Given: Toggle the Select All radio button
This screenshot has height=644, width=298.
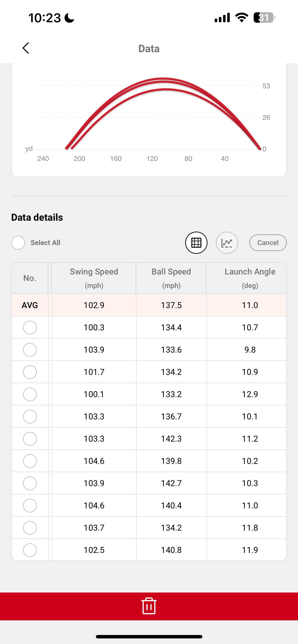Looking at the screenshot, I should 18,242.
